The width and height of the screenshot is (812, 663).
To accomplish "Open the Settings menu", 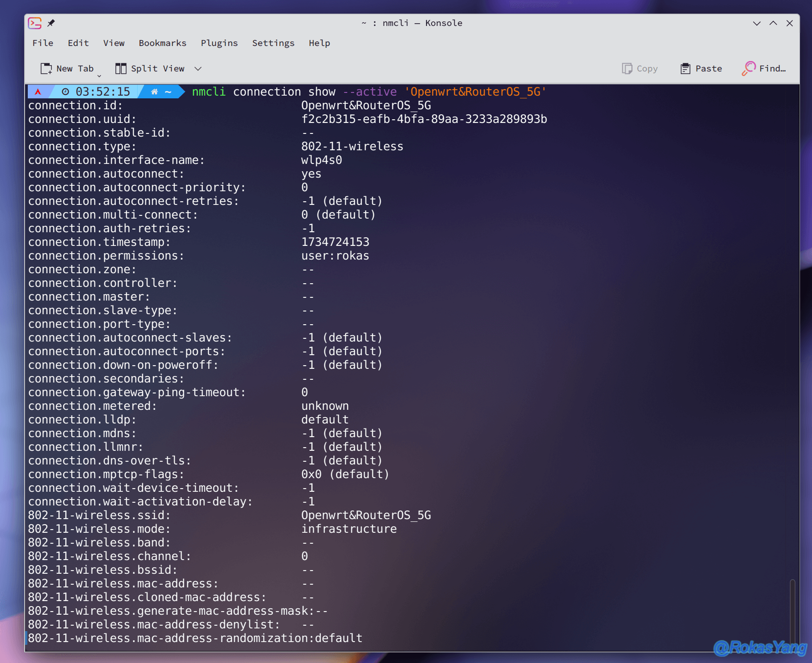I will [273, 43].
